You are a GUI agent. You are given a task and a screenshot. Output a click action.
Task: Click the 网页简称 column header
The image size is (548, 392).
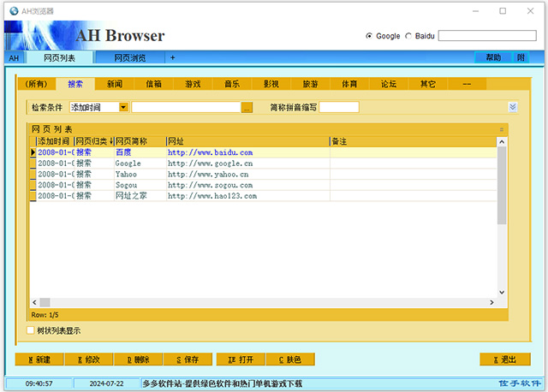click(x=140, y=141)
